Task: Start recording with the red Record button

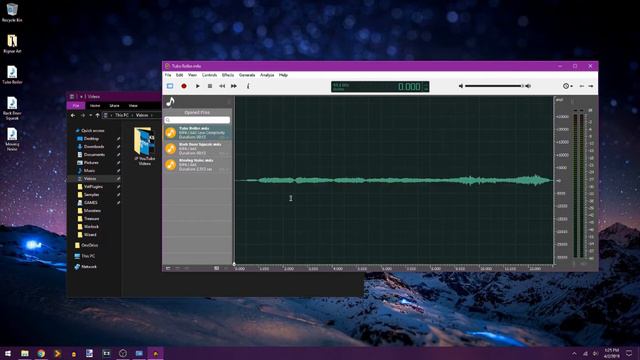Action: [x=184, y=86]
